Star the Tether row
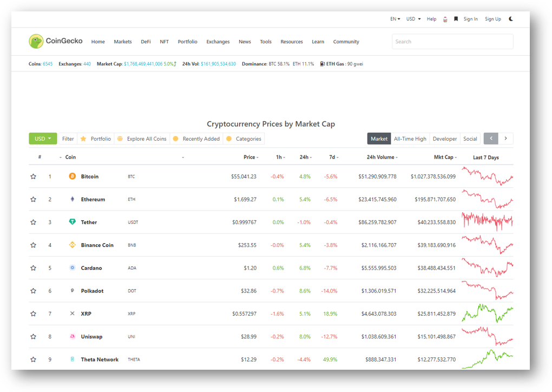 pos(33,222)
